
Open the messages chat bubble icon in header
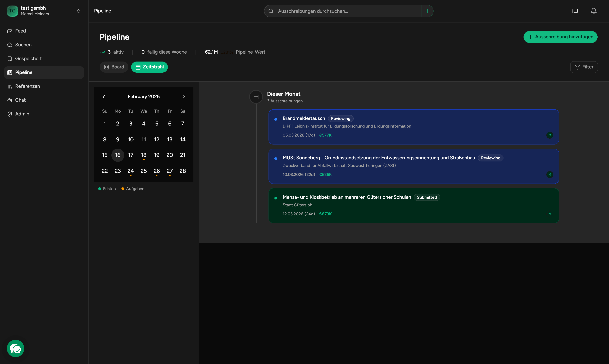(575, 11)
